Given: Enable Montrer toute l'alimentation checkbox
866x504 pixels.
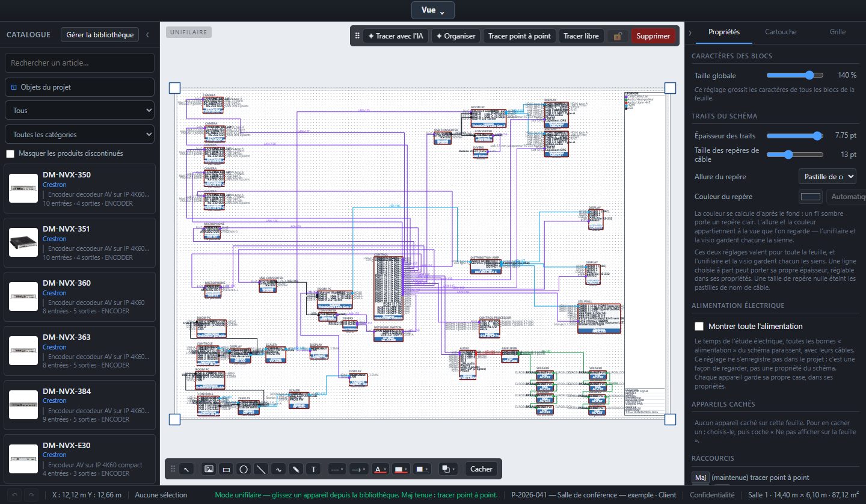Looking at the screenshot, I should point(699,326).
